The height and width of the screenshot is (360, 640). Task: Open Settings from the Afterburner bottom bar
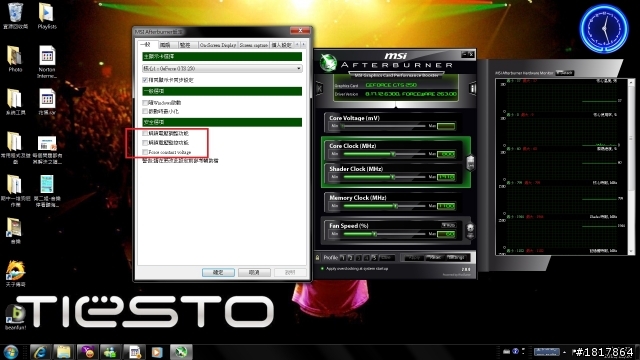coord(456,258)
